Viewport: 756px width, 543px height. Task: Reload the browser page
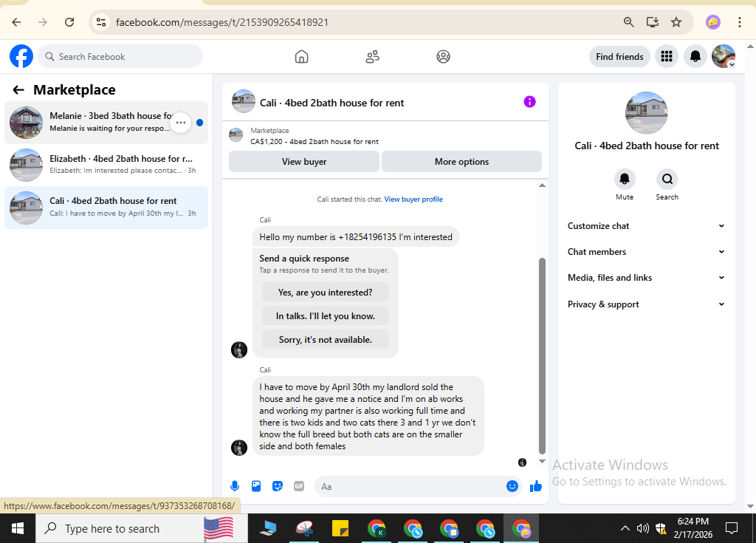tap(69, 22)
